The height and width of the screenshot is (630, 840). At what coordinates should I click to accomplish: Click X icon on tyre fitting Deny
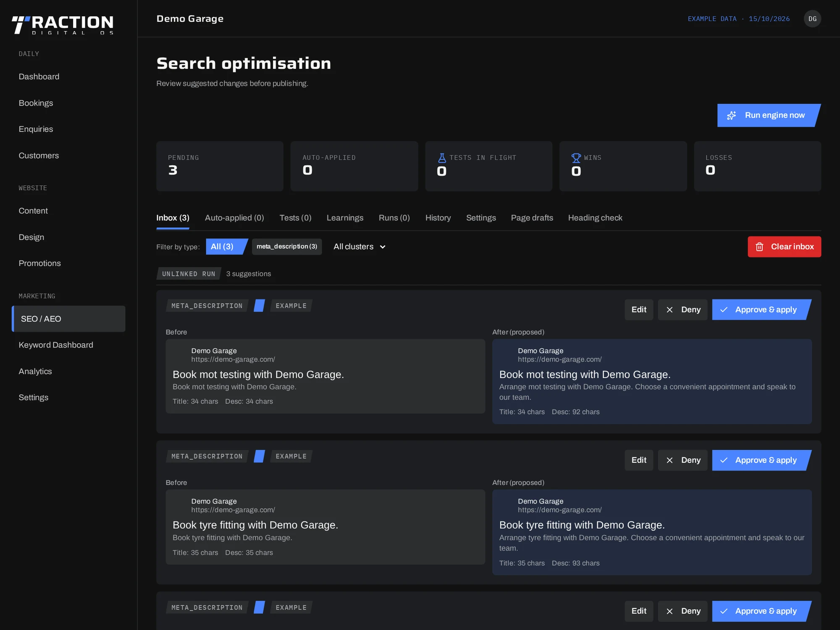click(x=669, y=460)
